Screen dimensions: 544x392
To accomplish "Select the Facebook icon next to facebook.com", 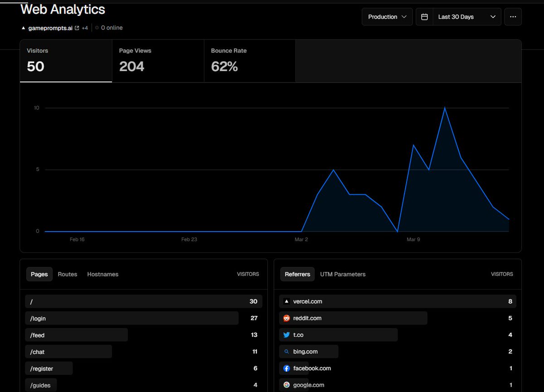I will pos(287,368).
